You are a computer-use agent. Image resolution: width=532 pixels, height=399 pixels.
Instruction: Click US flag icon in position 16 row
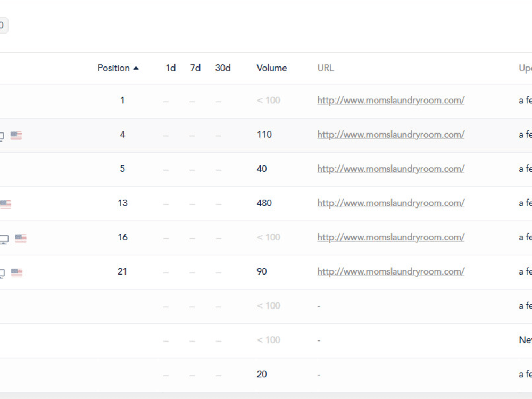[x=20, y=238]
